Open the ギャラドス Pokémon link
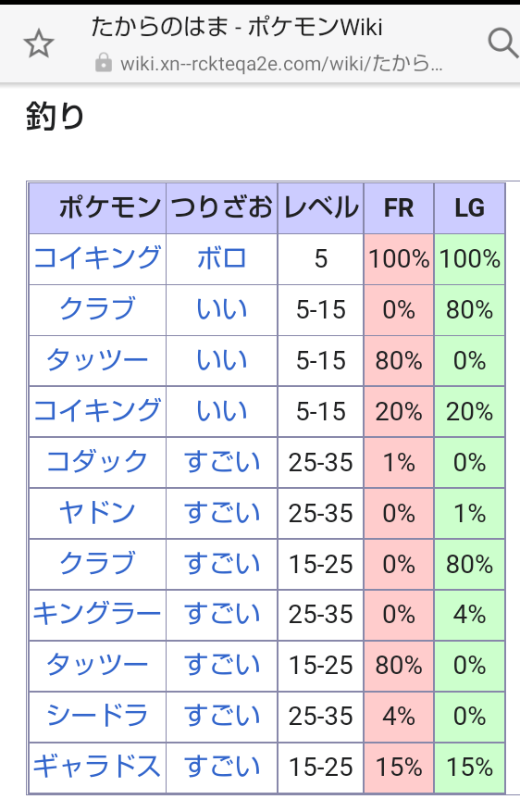Viewport: 520px width, 812px height. [x=97, y=766]
